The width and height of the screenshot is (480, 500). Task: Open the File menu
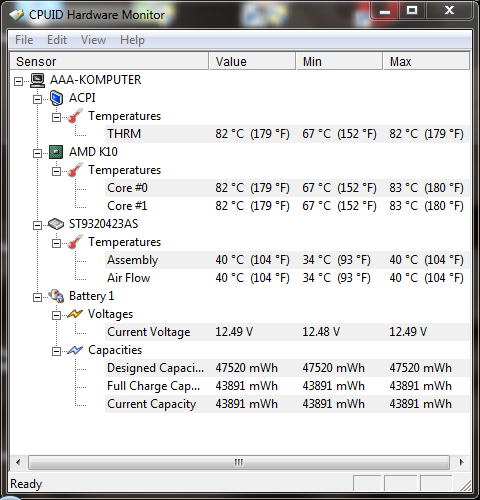pyautogui.click(x=24, y=40)
